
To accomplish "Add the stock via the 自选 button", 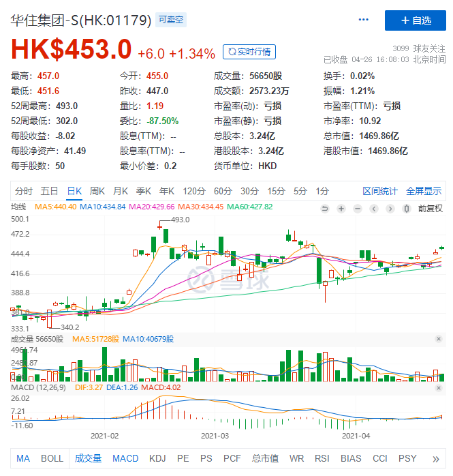I will (x=415, y=20).
